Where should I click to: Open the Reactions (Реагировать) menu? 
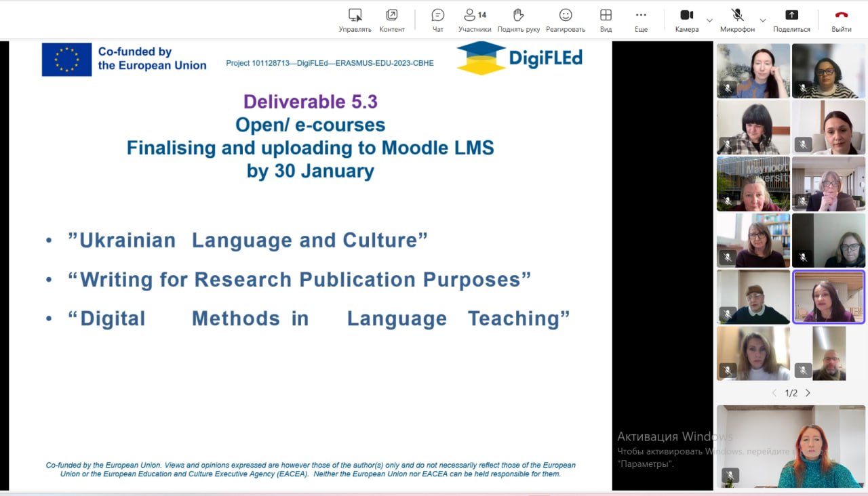point(565,20)
